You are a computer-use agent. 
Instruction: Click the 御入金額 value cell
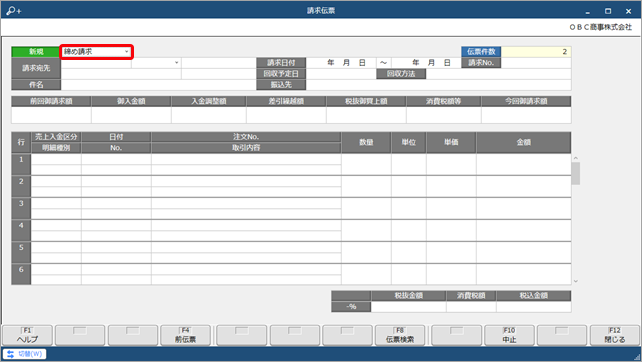click(131, 115)
